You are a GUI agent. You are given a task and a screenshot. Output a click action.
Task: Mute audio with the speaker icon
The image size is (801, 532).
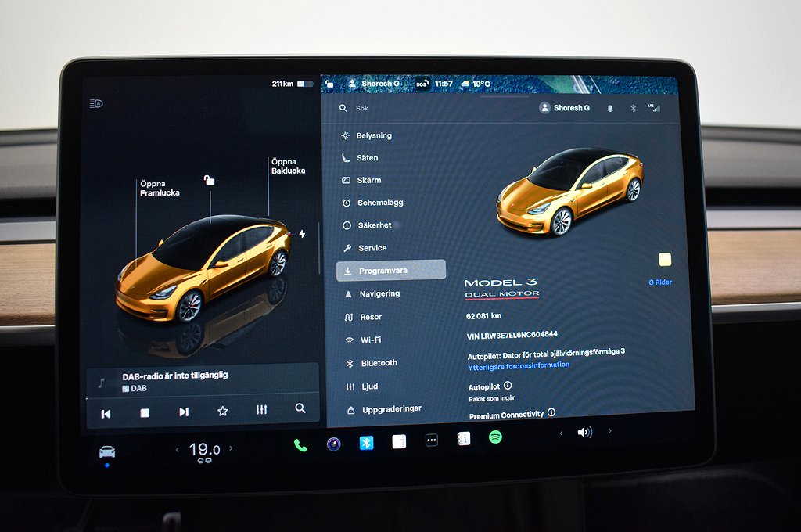point(584,432)
